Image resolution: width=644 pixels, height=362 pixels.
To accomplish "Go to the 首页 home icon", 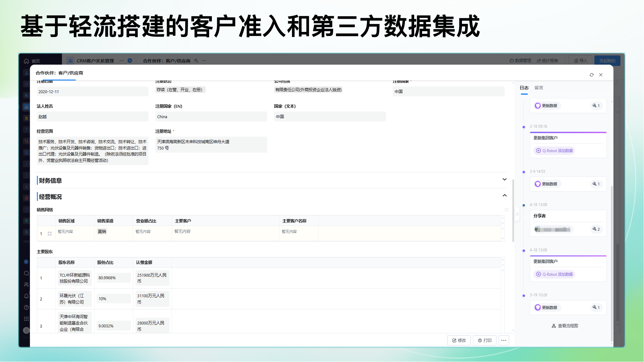I will (x=26, y=61).
